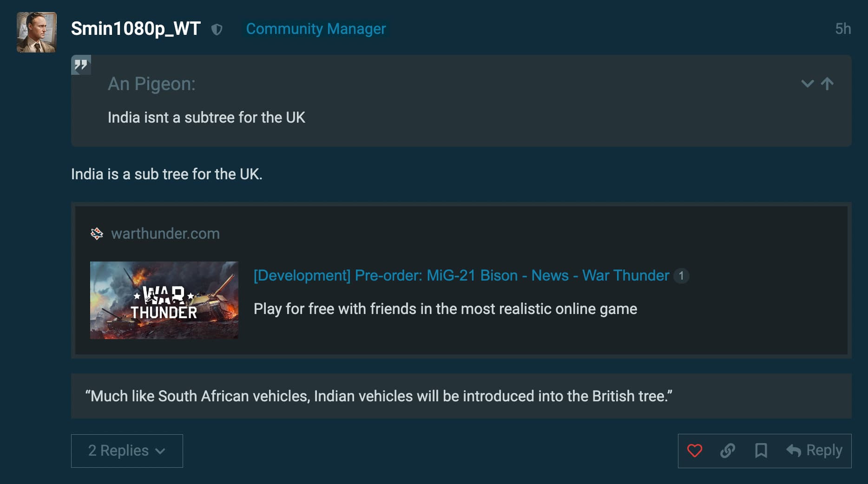Open the warthunder.com source link

pyautogui.click(x=165, y=233)
